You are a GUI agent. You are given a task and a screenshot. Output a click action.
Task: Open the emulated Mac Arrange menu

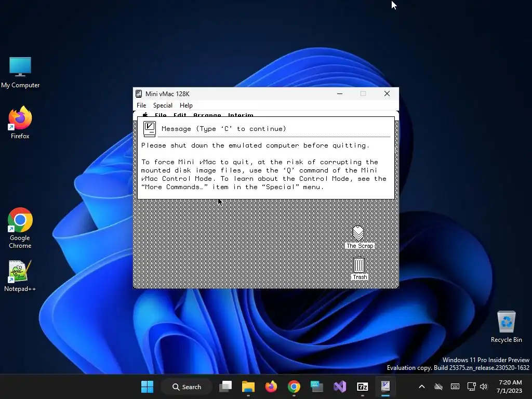(x=207, y=115)
